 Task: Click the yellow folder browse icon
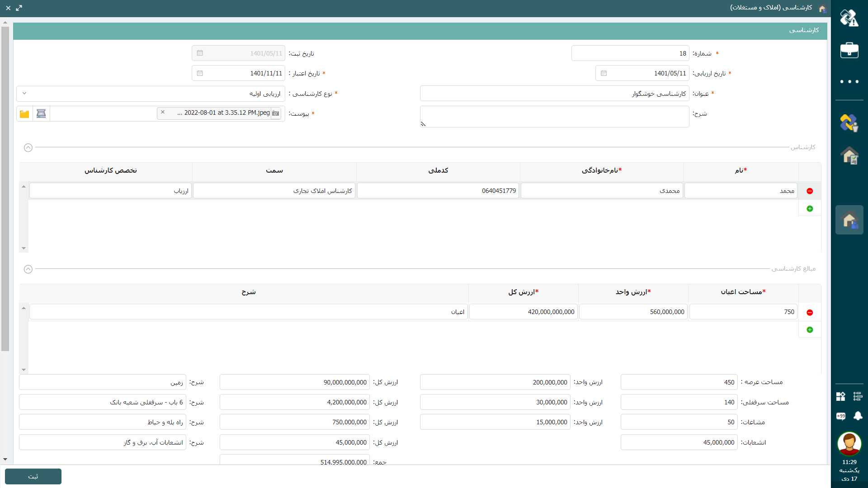coord(24,113)
